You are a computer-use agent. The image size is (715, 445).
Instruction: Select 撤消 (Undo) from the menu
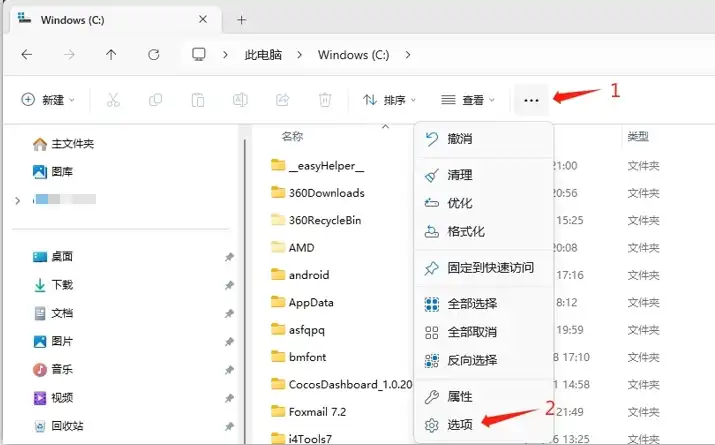[x=484, y=139]
